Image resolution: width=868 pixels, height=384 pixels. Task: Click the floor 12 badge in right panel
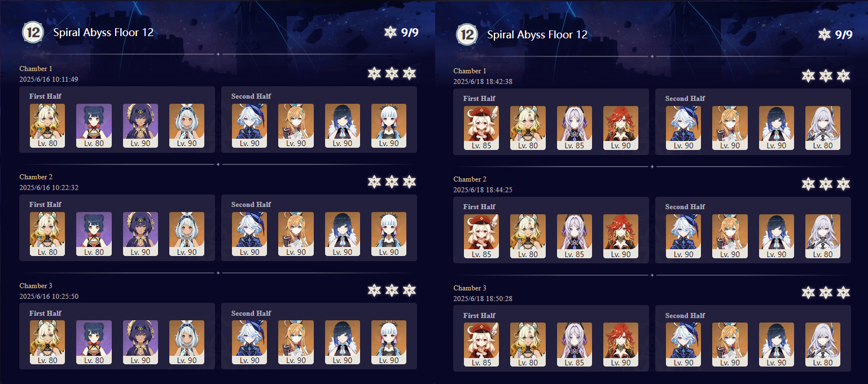point(467,34)
